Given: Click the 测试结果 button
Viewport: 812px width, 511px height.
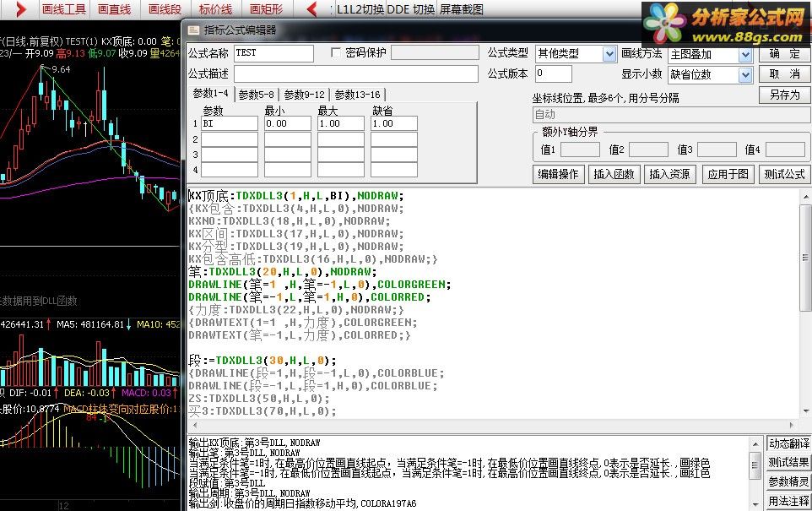Looking at the screenshot, I should tap(788, 463).
